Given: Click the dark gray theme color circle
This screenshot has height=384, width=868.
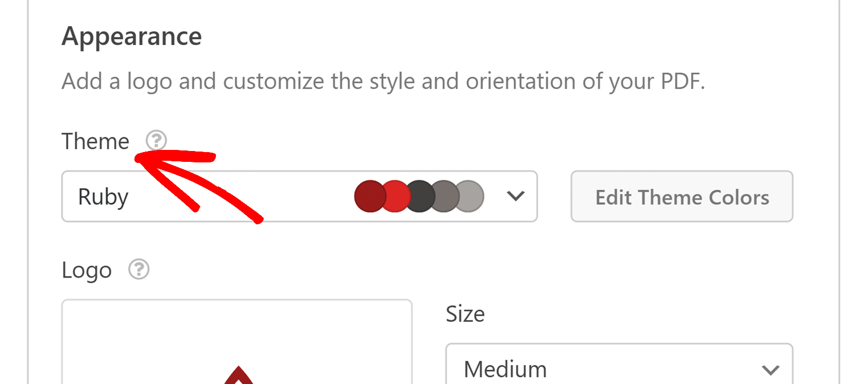Looking at the screenshot, I should (444, 196).
